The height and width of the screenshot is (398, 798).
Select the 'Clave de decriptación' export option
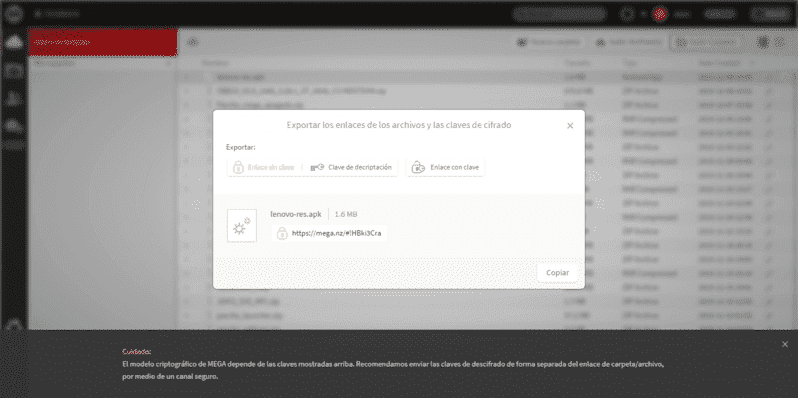[x=351, y=167]
